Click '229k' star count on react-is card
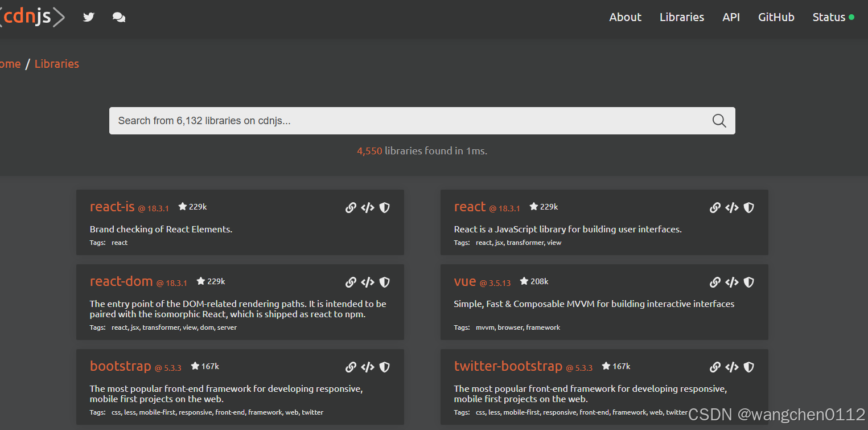This screenshot has width=868, height=430. tap(198, 207)
